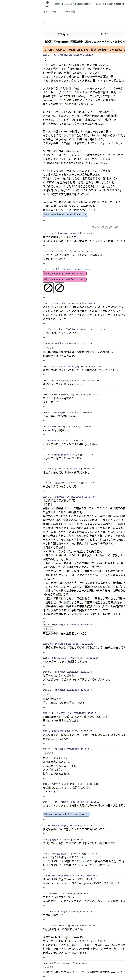
Task: Reply to post 0388 with the arrow icon
Action: pyautogui.click(x=44, y=389)
